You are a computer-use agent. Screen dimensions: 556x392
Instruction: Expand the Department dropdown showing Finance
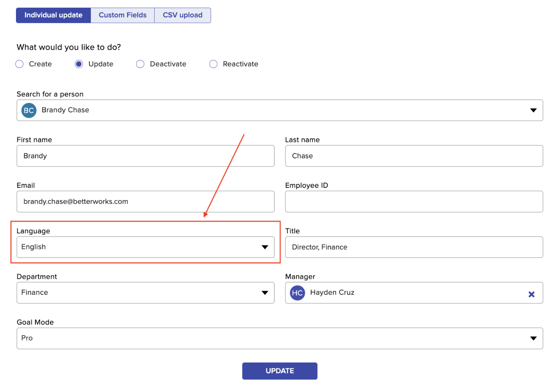(146, 293)
